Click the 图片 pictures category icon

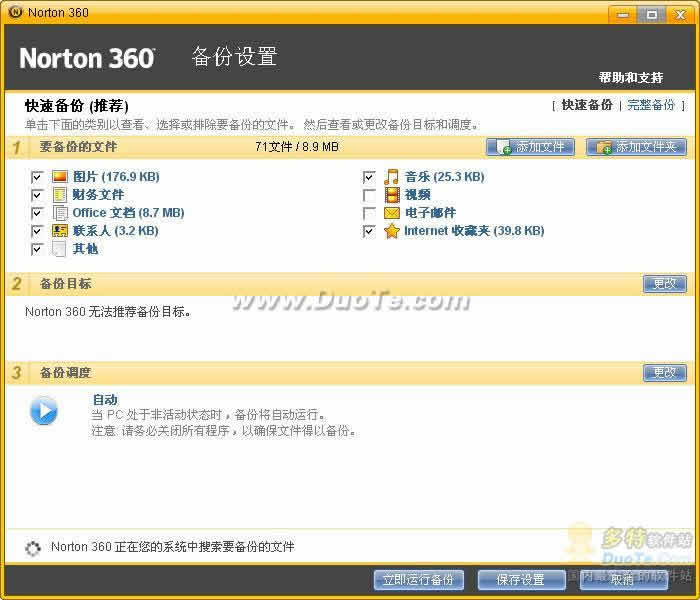coord(60,177)
